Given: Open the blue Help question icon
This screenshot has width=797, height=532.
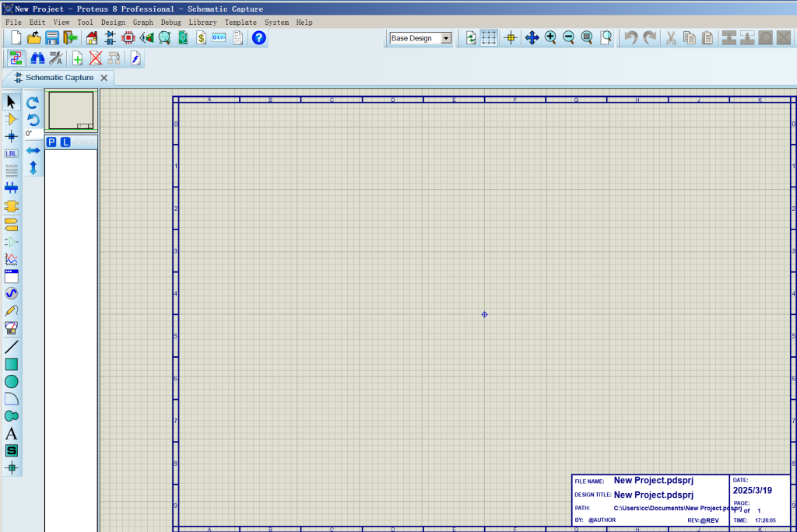Looking at the screenshot, I should 258,37.
